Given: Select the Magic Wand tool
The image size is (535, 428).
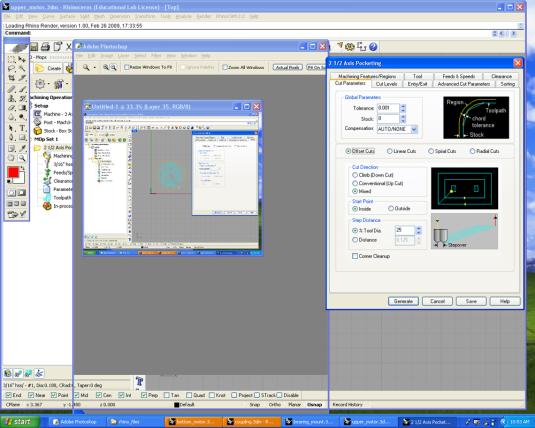Looking at the screenshot, I should (22, 69).
